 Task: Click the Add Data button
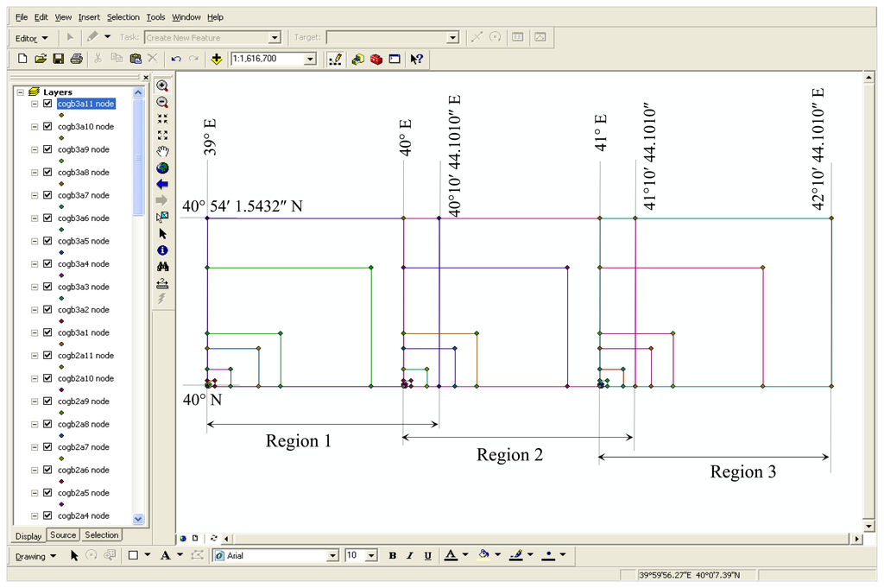coord(216,59)
